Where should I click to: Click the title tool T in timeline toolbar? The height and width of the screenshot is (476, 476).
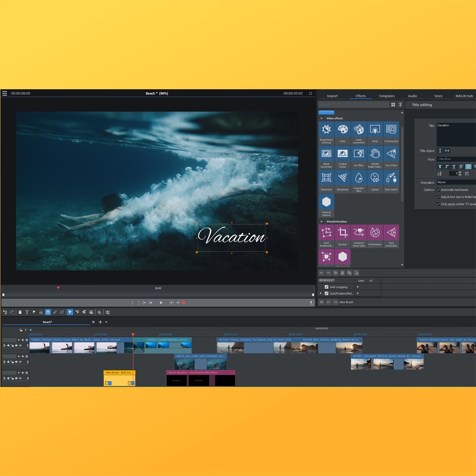point(27,312)
